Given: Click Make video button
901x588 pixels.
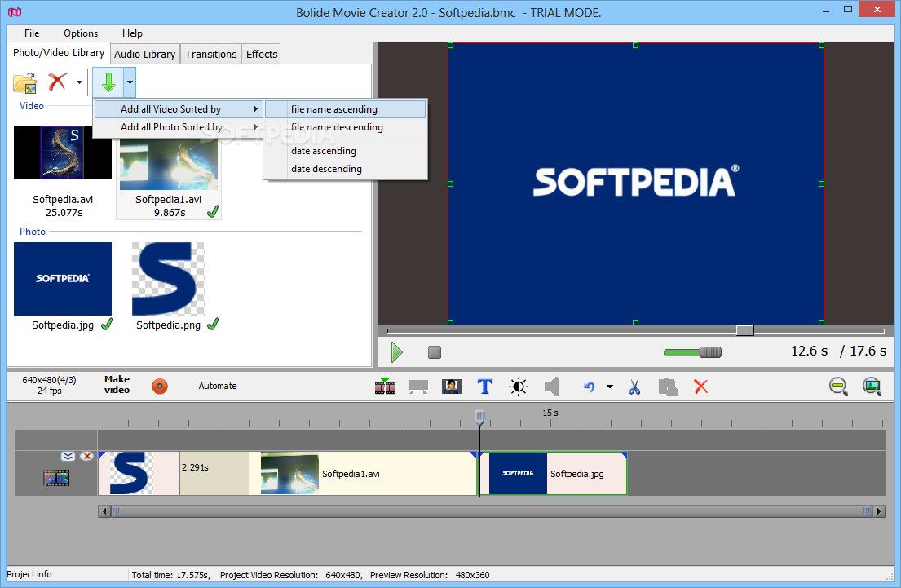Looking at the screenshot, I should 117,385.
